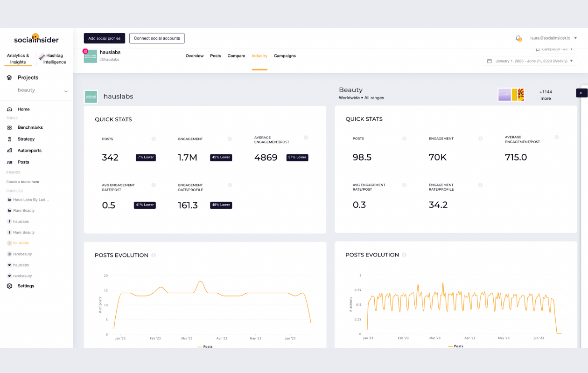Click the yellow-red brand thumbnail
The image size is (588, 373).
click(518, 95)
